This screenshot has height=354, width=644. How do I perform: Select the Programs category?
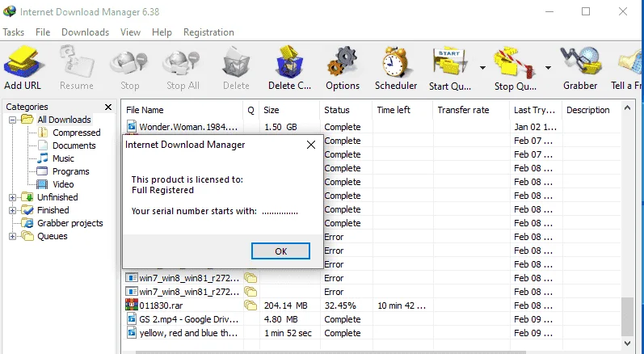pos(70,171)
